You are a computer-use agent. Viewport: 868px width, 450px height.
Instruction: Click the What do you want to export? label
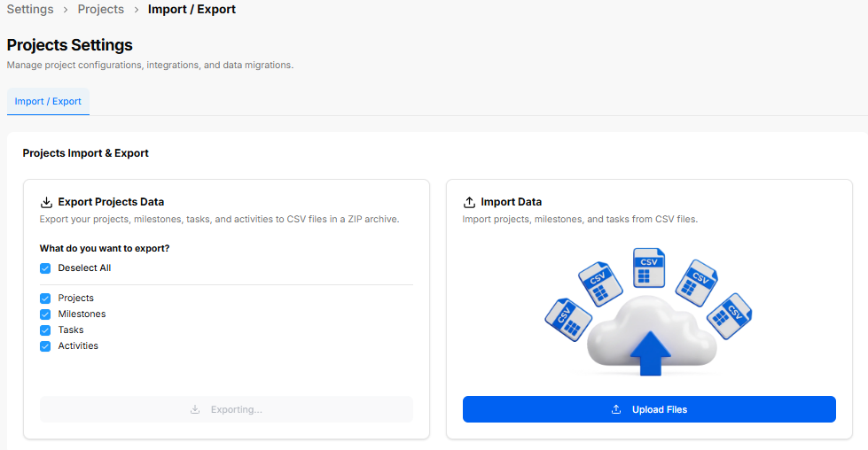(105, 248)
